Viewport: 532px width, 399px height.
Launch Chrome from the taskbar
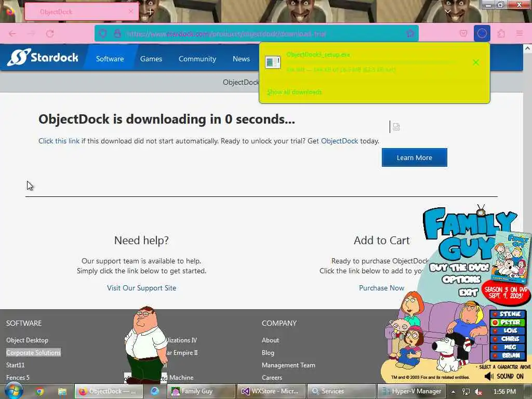click(40, 392)
